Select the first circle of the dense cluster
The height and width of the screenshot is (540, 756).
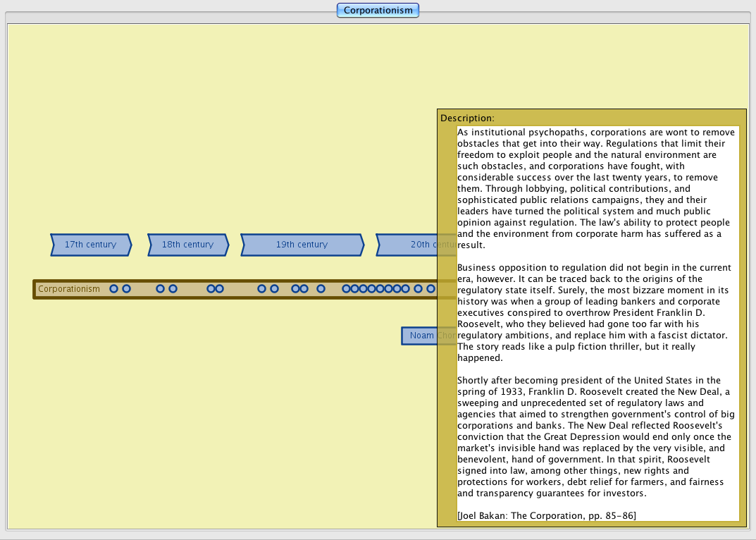tap(346, 289)
